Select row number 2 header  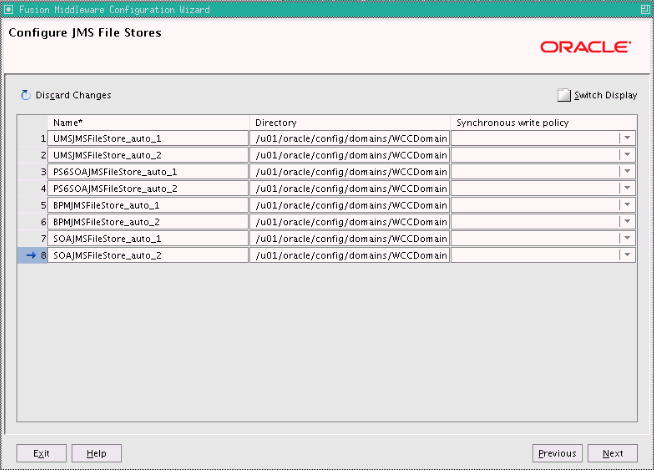(33, 155)
